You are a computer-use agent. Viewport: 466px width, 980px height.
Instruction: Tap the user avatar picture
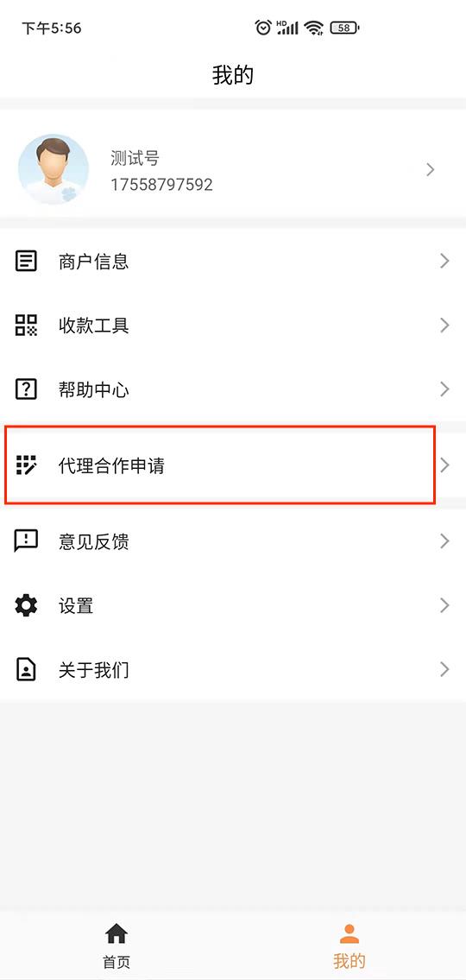tap(54, 169)
